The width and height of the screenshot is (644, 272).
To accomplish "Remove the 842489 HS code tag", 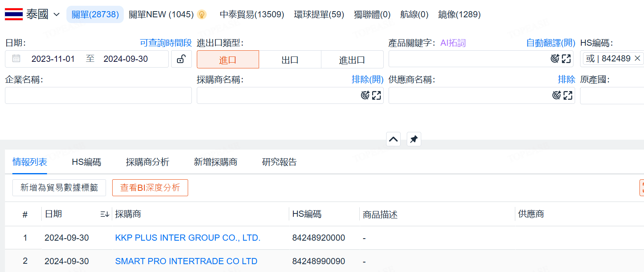I will [x=637, y=59].
